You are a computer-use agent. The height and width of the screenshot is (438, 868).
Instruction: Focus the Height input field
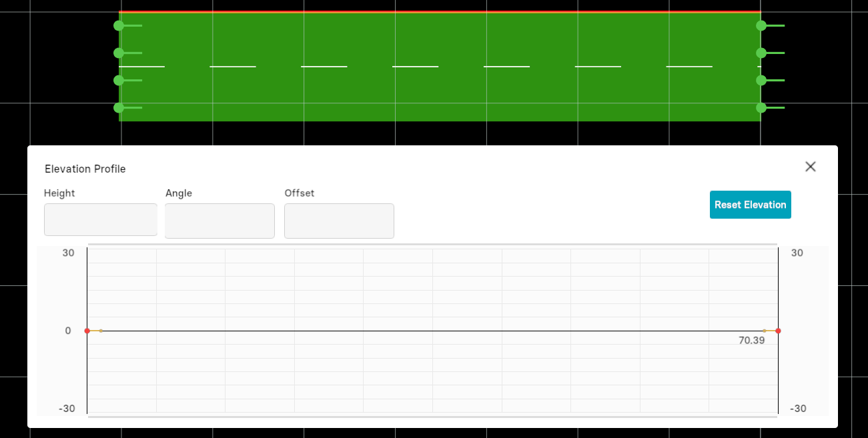pyautogui.click(x=101, y=220)
